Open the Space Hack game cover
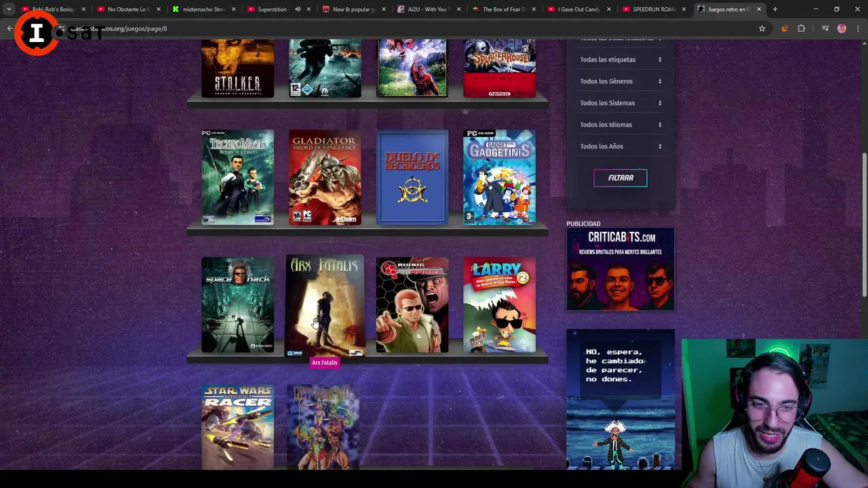 point(237,305)
